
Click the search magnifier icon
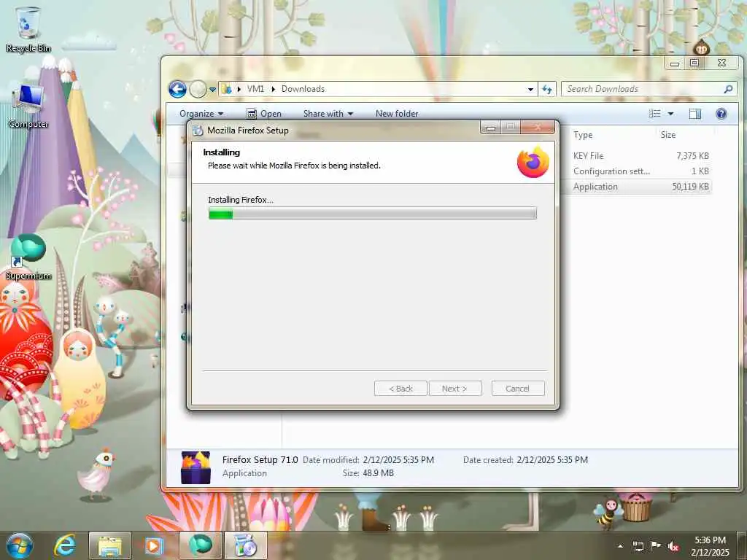click(728, 89)
